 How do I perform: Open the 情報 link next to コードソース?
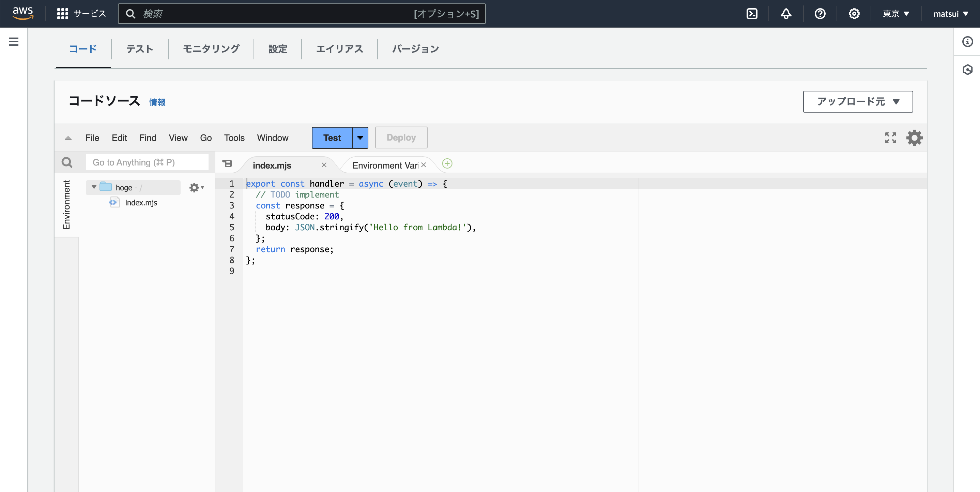pos(157,102)
